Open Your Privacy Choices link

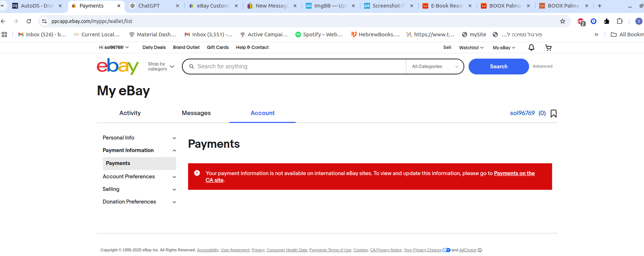422,250
